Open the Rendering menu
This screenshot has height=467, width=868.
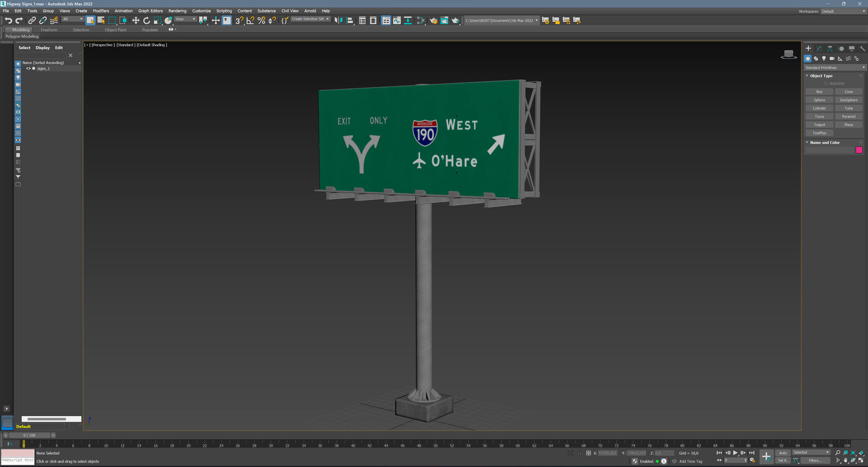[x=177, y=11]
